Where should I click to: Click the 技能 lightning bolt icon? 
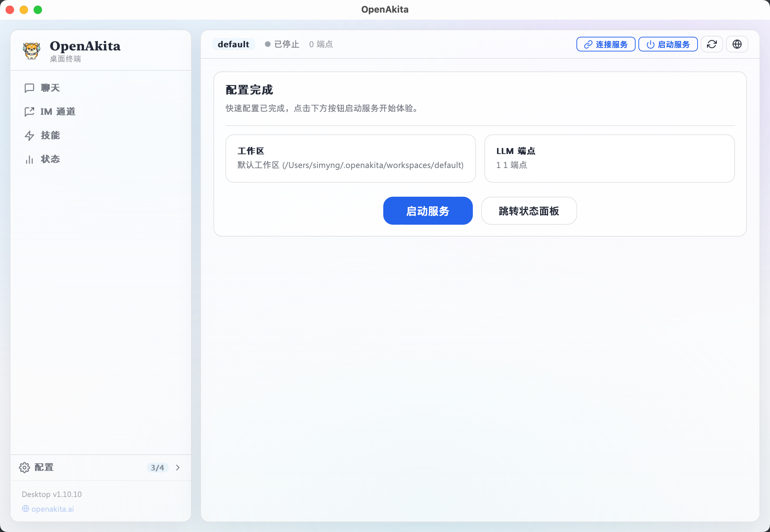click(x=30, y=135)
